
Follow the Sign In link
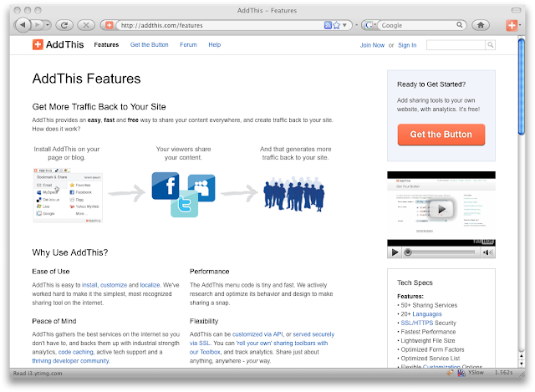click(407, 44)
